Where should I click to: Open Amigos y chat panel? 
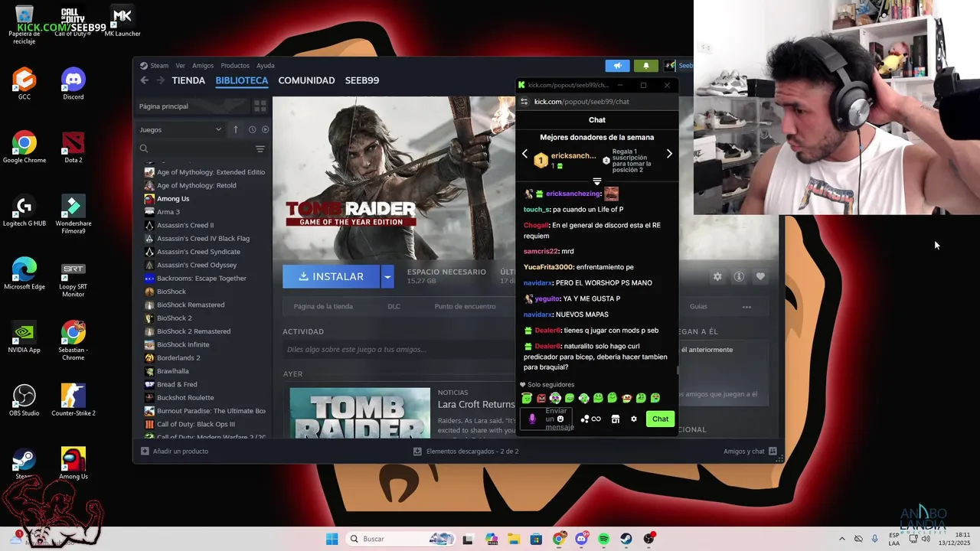pyautogui.click(x=750, y=452)
